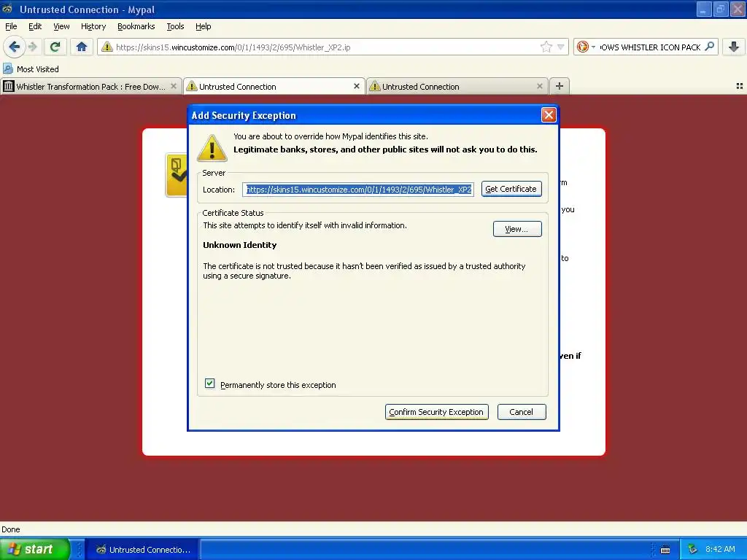Go to the Home page icon

pyautogui.click(x=82, y=47)
